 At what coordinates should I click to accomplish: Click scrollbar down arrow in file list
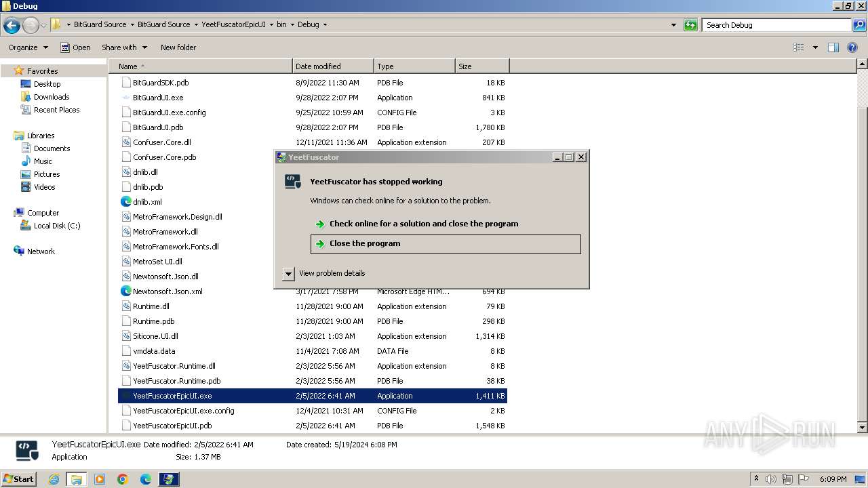(x=863, y=428)
